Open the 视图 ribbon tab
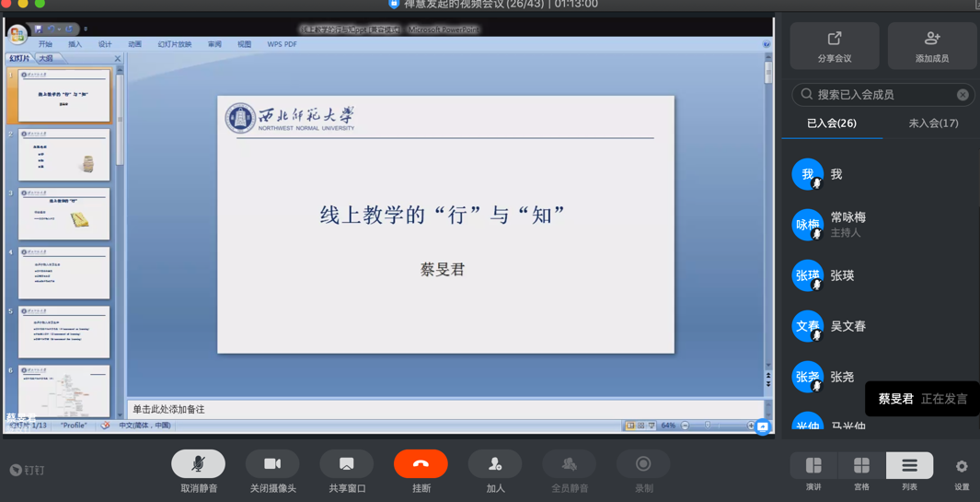Viewport: 980px width, 502px height. coord(245,44)
